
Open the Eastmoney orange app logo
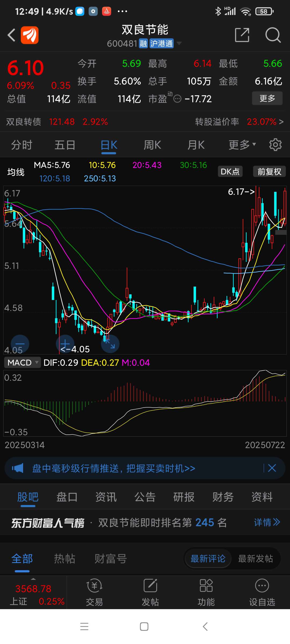(30, 35)
